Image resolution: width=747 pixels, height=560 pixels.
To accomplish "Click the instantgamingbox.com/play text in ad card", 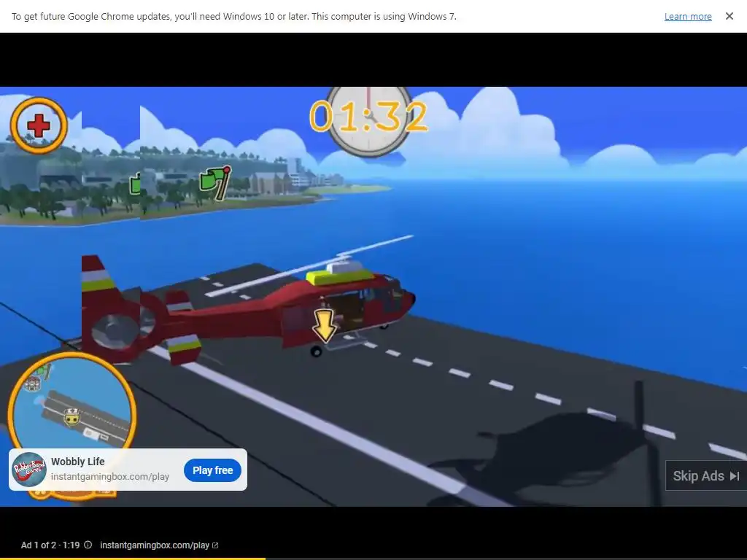I will pyautogui.click(x=110, y=477).
